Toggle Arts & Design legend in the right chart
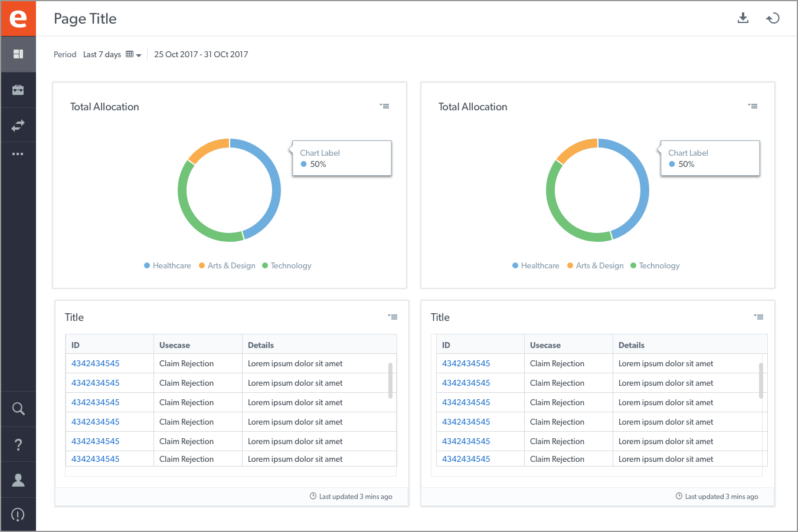The width and height of the screenshot is (798, 532). tap(596, 265)
